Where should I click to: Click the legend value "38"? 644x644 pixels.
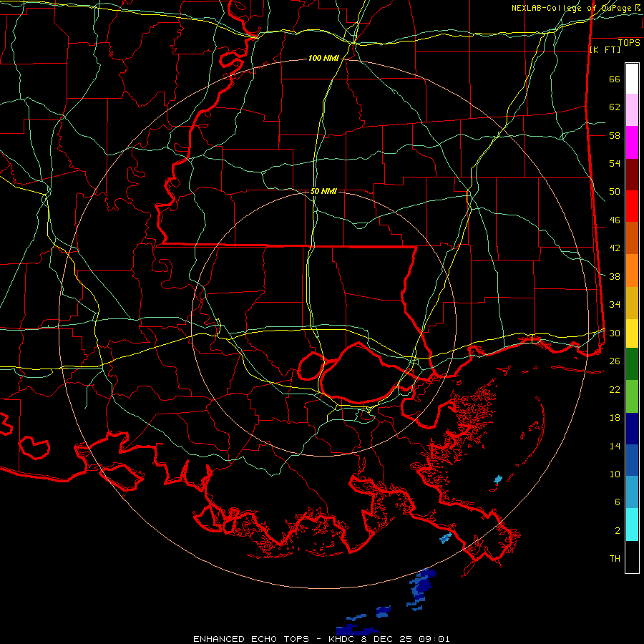click(x=615, y=276)
